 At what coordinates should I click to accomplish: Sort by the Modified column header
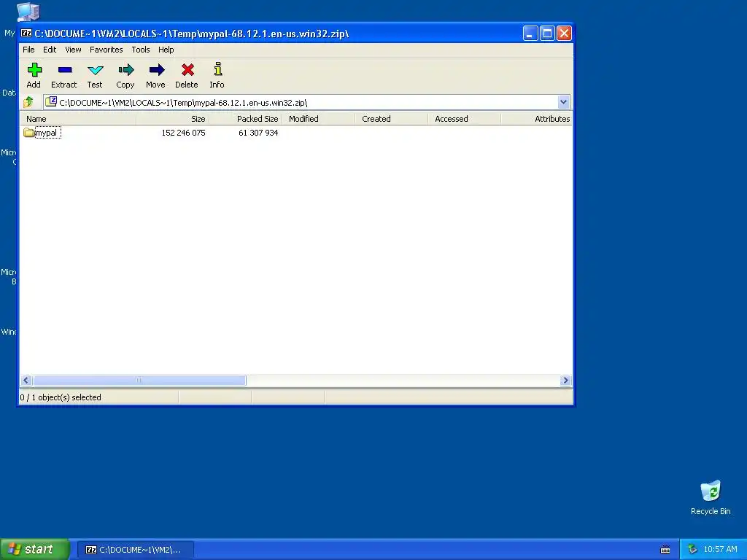coord(318,119)
